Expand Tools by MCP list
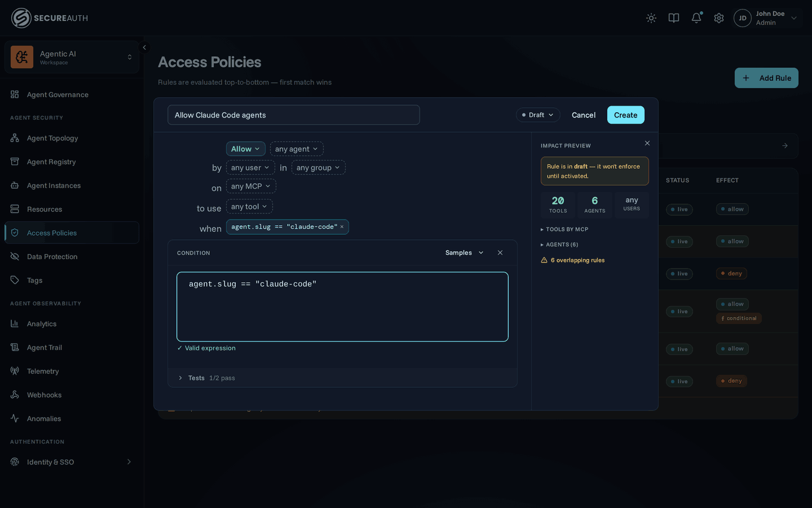The image size is (812, 508). [564, 230]
